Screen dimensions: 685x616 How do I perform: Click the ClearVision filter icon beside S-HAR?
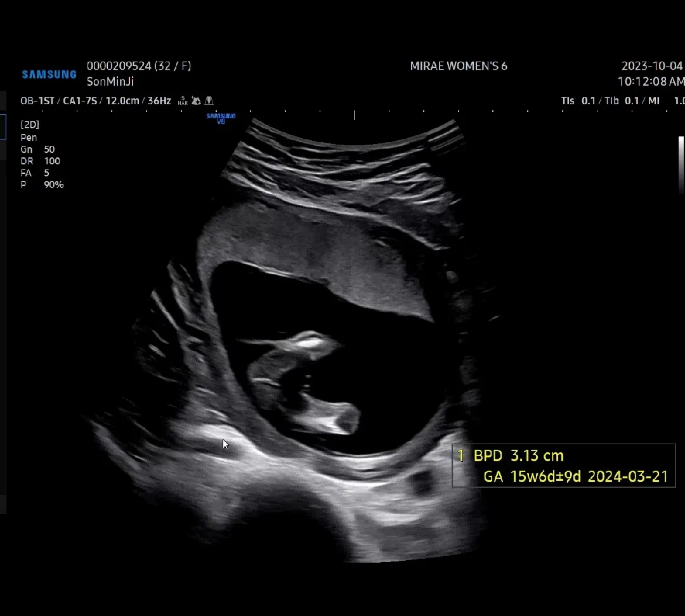click(x=196, y=101)
